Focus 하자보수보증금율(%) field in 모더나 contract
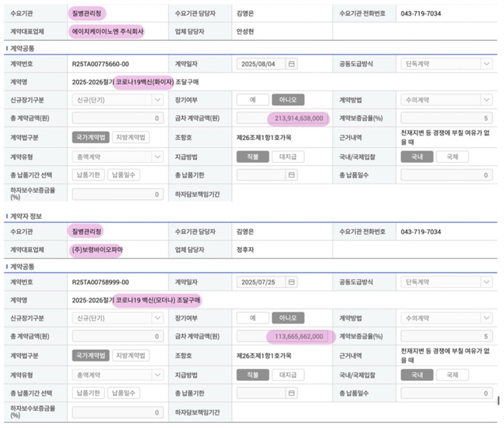This screenshot has width=504, height=428. click(118, 412)
